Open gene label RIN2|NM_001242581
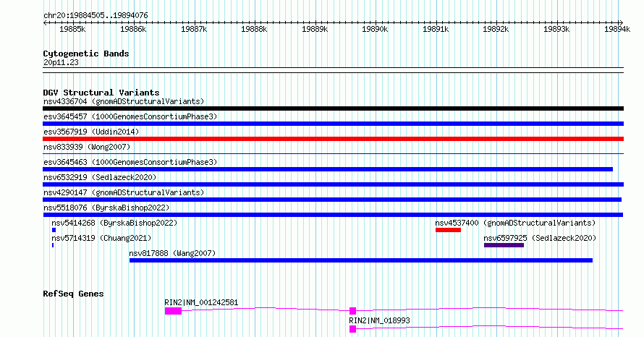Viewport: 644px width, 337px height. 201,302
